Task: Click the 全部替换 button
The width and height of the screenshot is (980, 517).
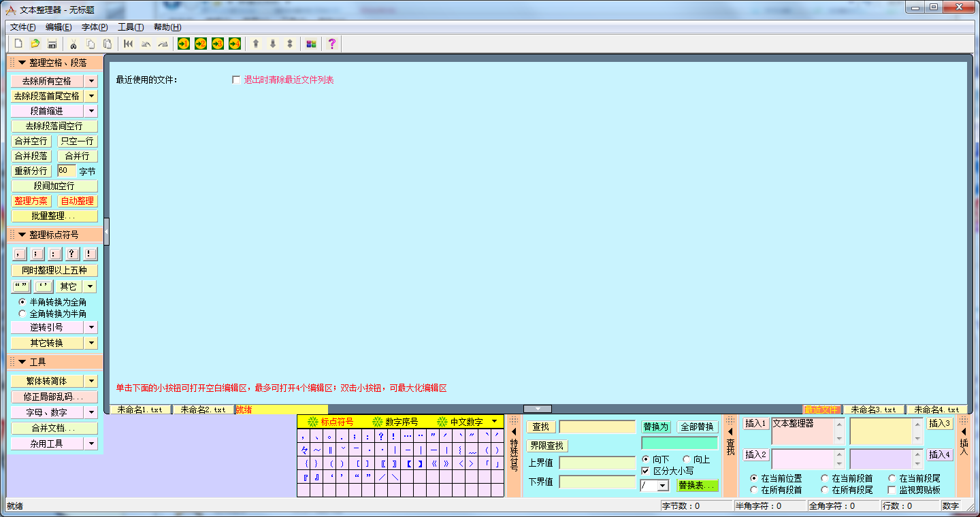Action: point(698,427)
